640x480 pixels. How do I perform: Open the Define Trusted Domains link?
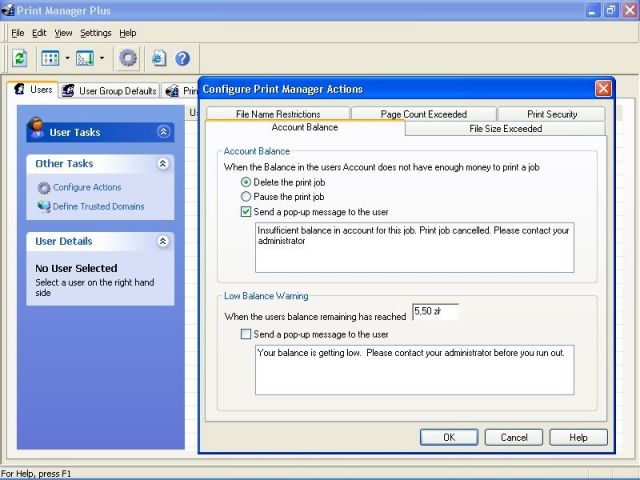pyautogui.click(x=98, y=207)
